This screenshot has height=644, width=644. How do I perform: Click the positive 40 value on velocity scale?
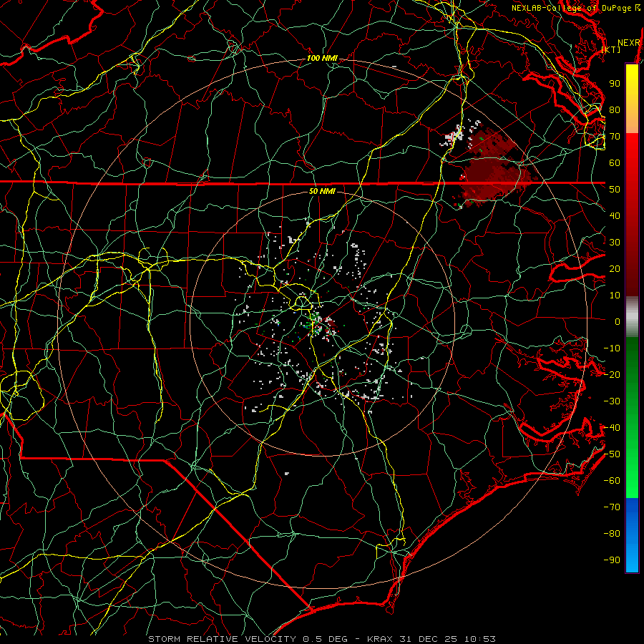click(x=615, y=215)
